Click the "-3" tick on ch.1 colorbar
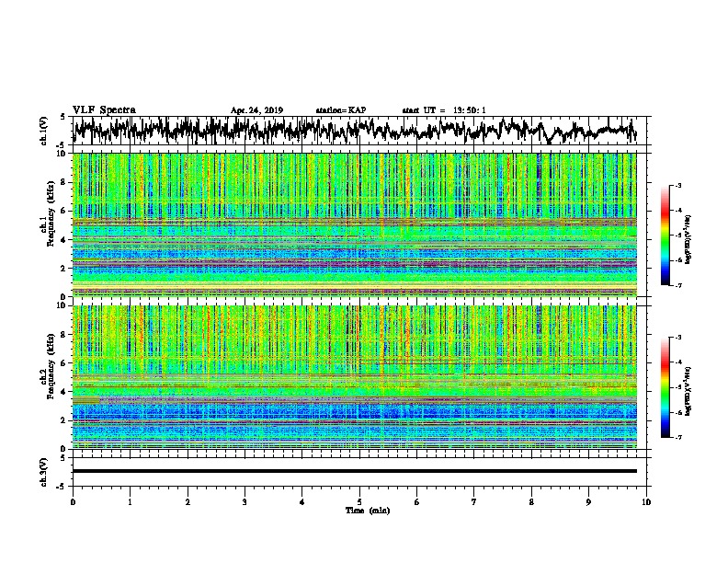 tap(678, 186)
